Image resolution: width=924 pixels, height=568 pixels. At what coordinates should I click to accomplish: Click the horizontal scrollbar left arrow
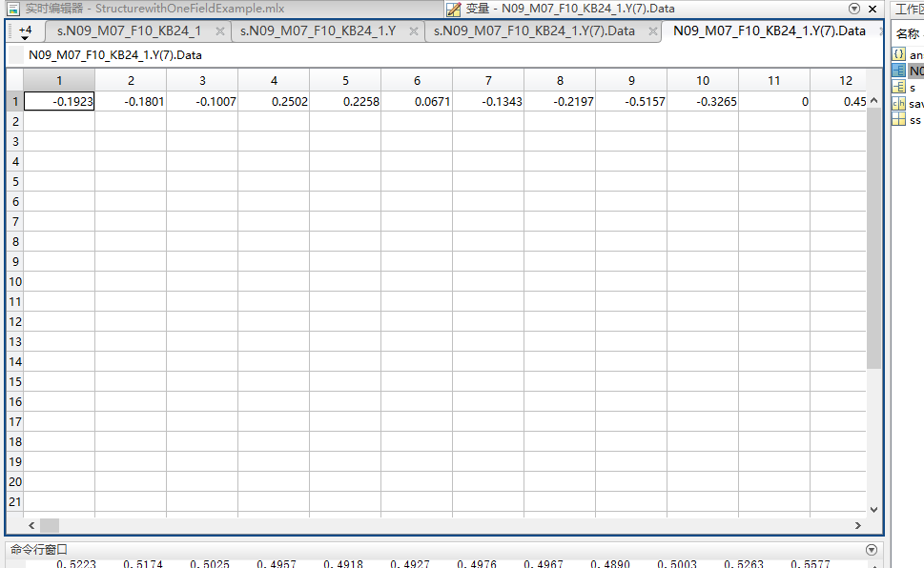31,525
